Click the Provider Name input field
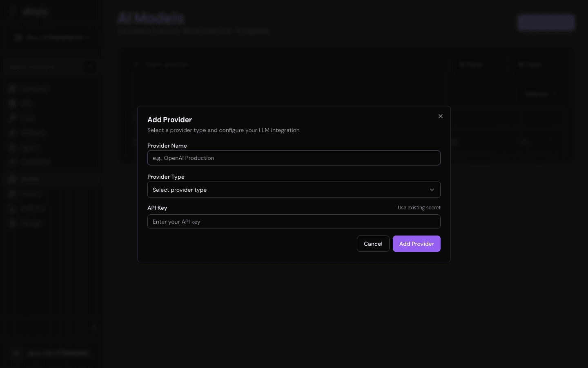This screenshot has height=368, width=588. (x=294, y=158)
